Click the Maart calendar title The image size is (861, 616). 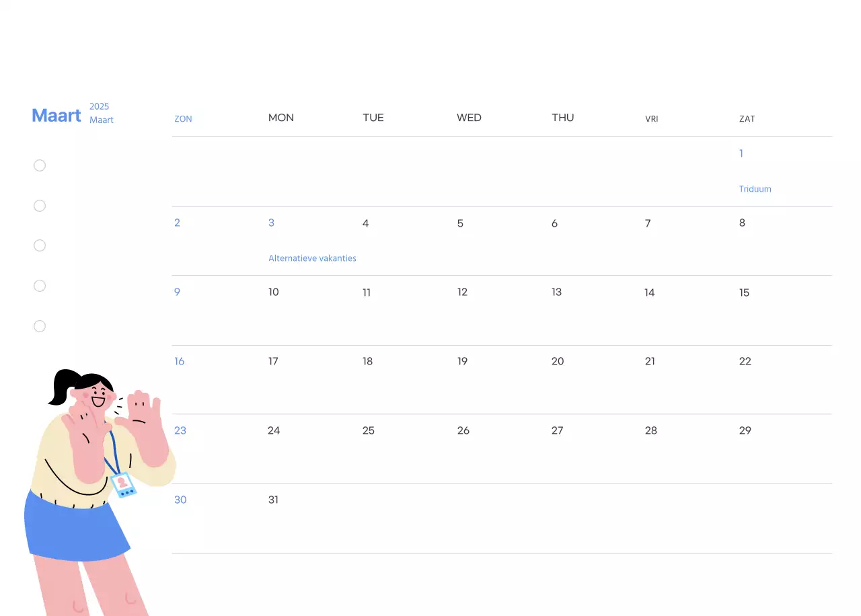pyautogui.click(x=57, y=115)
